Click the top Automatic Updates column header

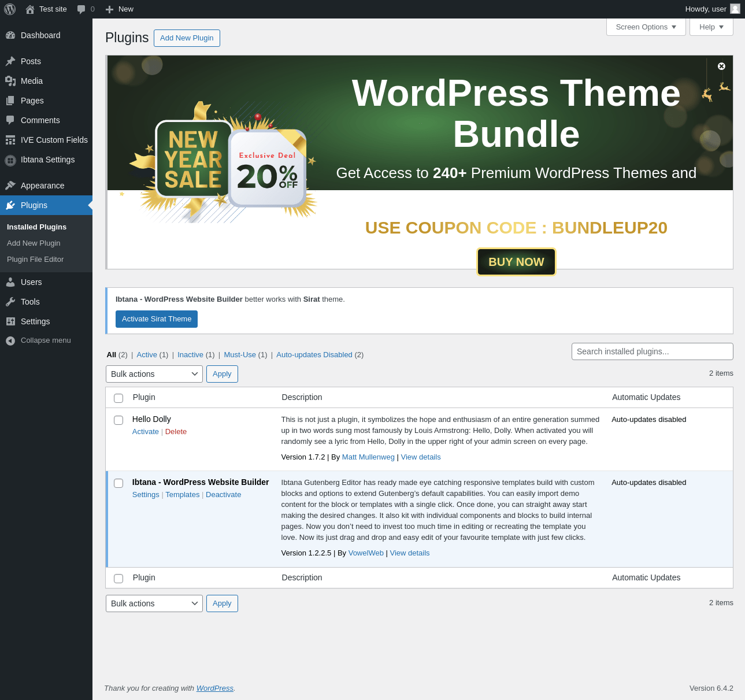click(x=646, y=397)
